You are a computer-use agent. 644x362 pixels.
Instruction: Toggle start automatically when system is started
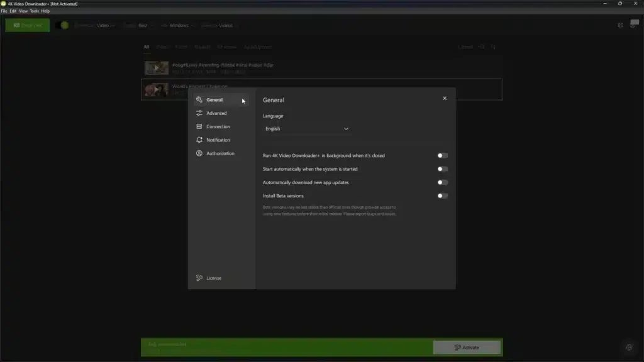[443, 169]
